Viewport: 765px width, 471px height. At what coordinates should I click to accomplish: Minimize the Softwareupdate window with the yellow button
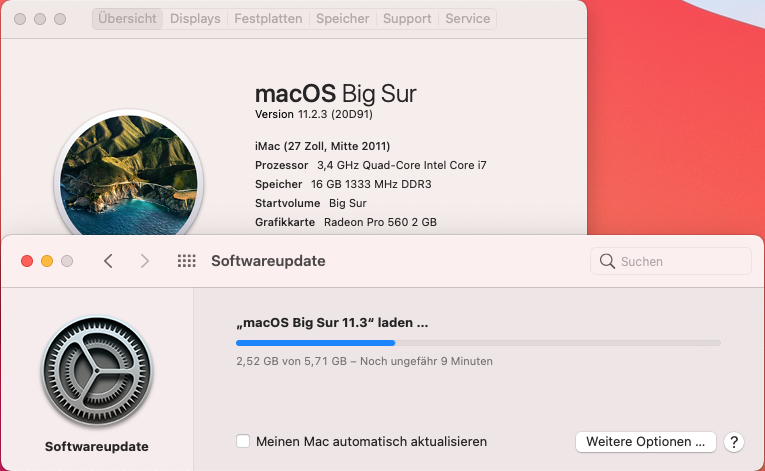point(47,261)
